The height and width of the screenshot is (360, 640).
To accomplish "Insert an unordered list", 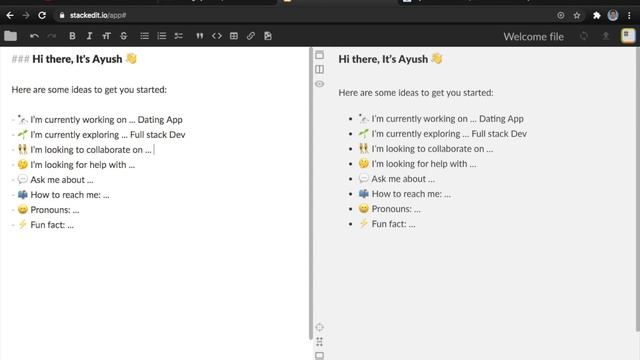I will tap(144, 36).
